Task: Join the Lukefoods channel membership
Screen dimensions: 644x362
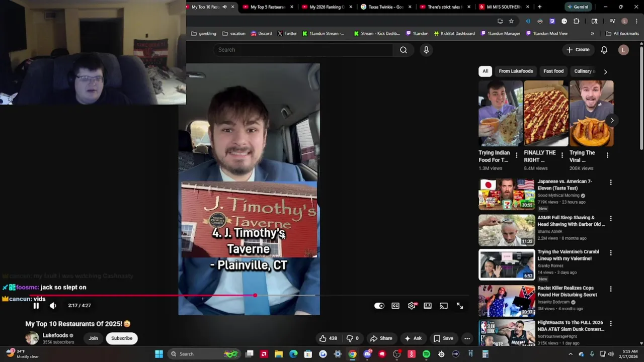Action: coord(94,338)
